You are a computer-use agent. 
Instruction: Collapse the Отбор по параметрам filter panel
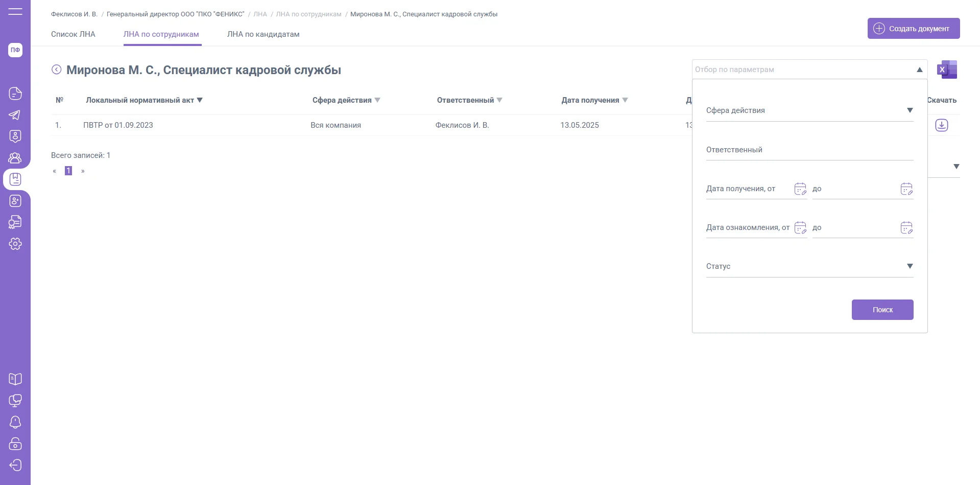pos(919,70)
